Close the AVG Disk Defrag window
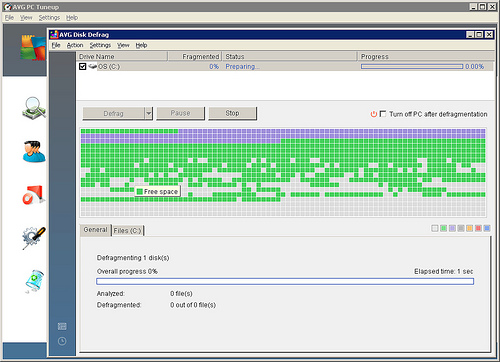500x362 pixels. pos(489,35)
